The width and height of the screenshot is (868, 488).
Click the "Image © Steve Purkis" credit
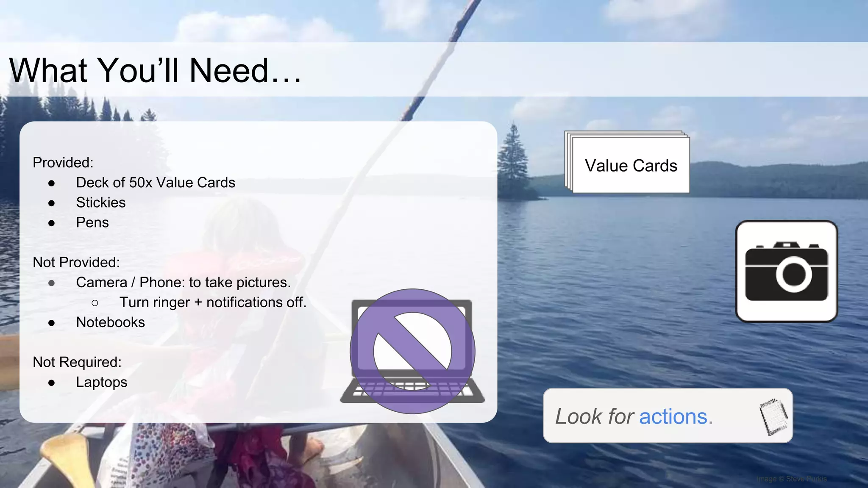point(791,479)
